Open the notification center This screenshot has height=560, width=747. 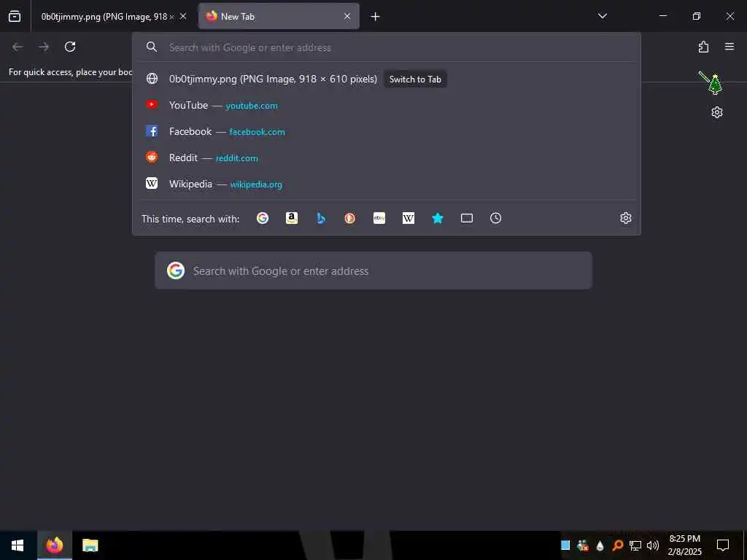(x=723, y=545)
